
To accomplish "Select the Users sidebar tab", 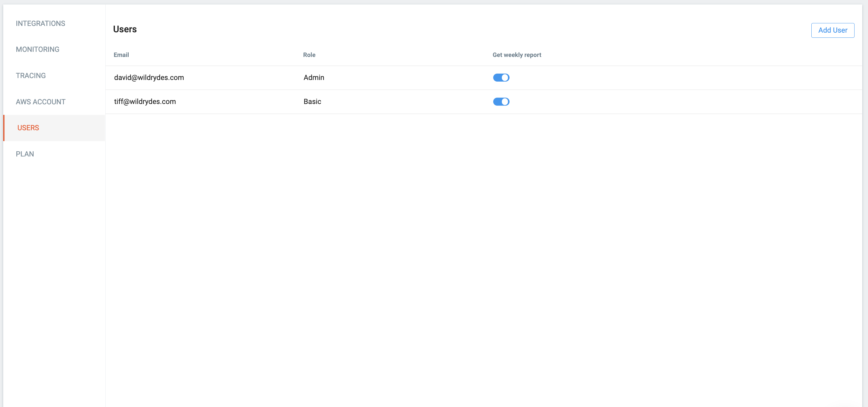I will coord(28,128).
